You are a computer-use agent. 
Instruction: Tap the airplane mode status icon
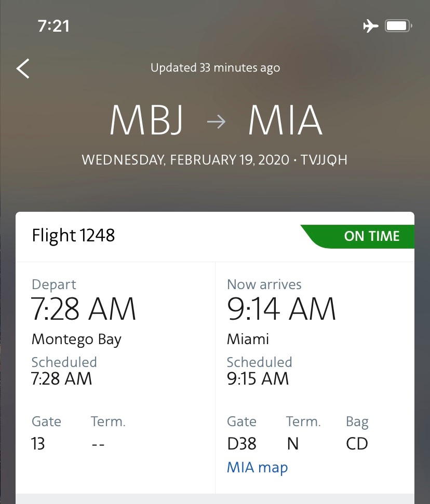pyautogui.click(x=371, y=26)
